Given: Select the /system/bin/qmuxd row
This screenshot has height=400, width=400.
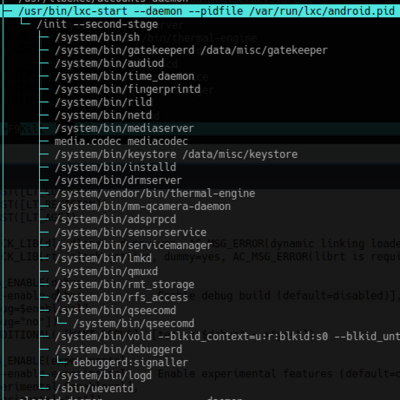Looking at the screenshot, I should 106,271.
